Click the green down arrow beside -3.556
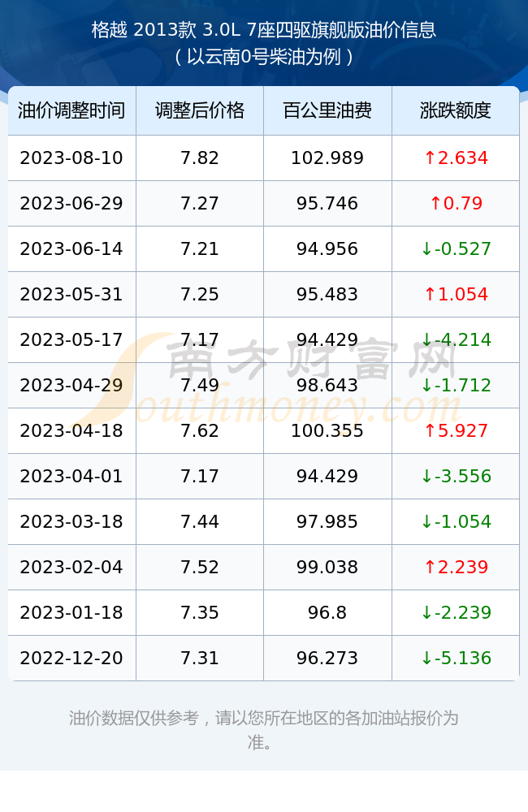This screenshot has width=528, height=812. click(x=426, y=477)
